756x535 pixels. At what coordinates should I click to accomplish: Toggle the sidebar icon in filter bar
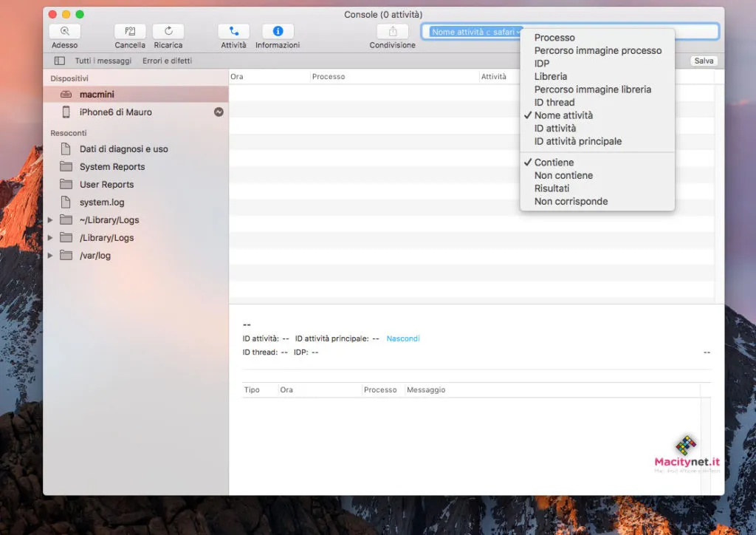(60, 61)
